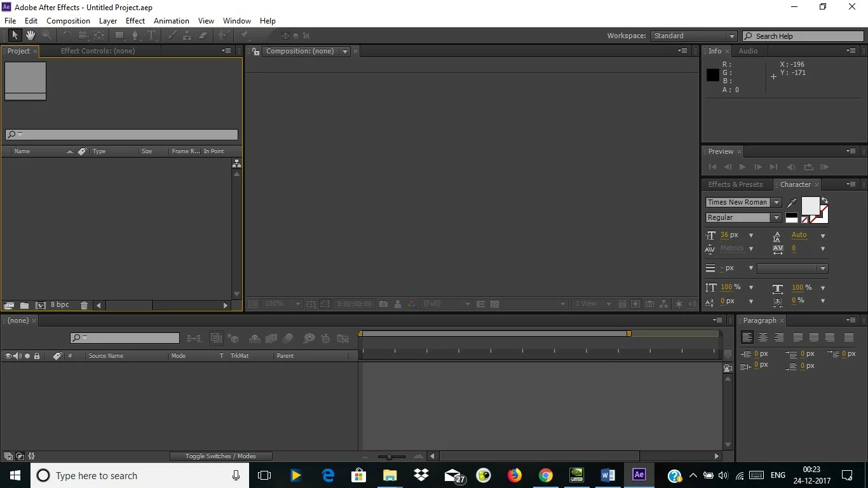Select the Eraser tool

[x=203, y=36]
